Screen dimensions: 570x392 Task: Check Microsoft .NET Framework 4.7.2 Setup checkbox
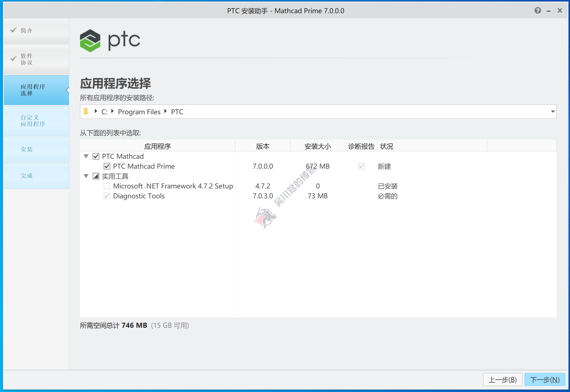point(107,186)
